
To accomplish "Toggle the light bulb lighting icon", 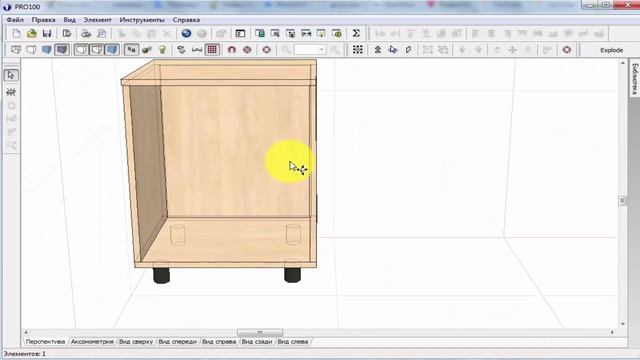I will click(162, 50).
